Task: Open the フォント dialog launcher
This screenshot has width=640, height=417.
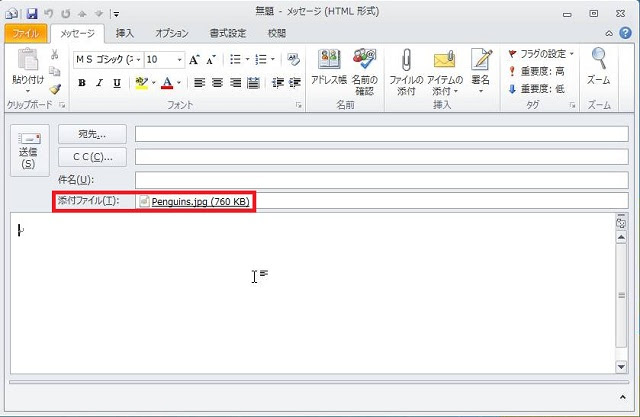Action: 299,105
